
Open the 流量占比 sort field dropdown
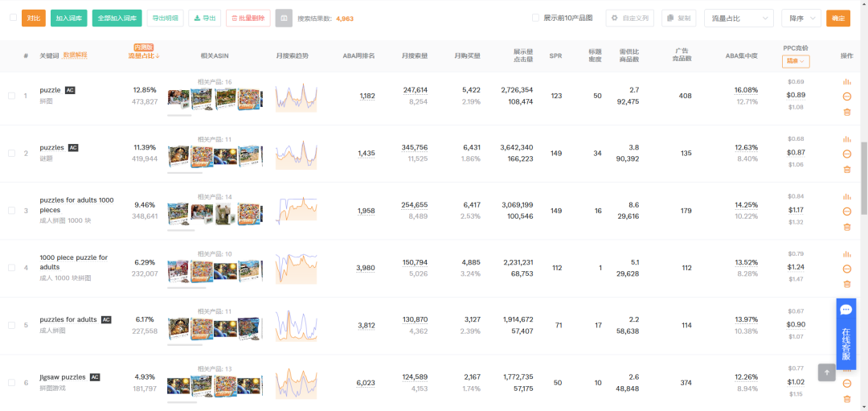tap(739, 18)
